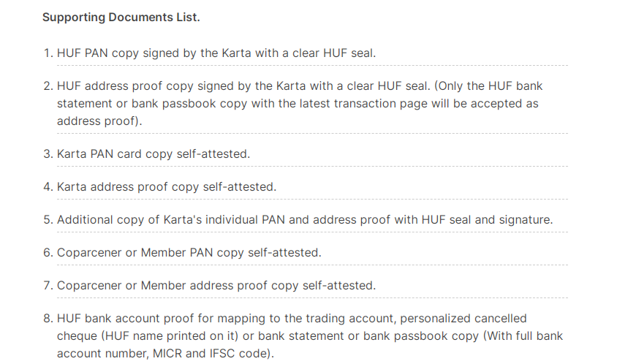617x364 pixels.
Task: Click the list number "8." marker
Action: [x=48, y=319]
